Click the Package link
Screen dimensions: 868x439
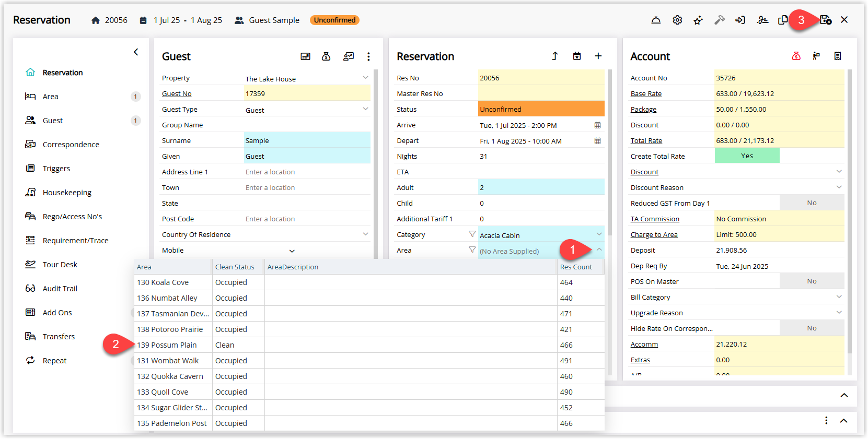(643, 110)
